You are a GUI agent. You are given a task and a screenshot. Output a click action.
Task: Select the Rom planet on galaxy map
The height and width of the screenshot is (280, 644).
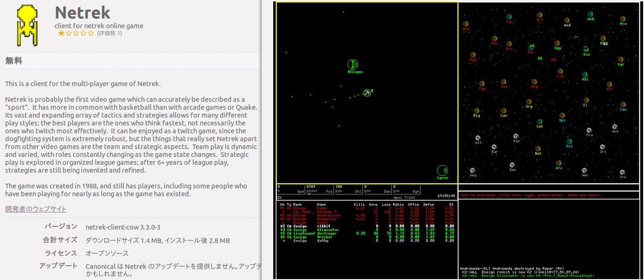coord(495,38)
